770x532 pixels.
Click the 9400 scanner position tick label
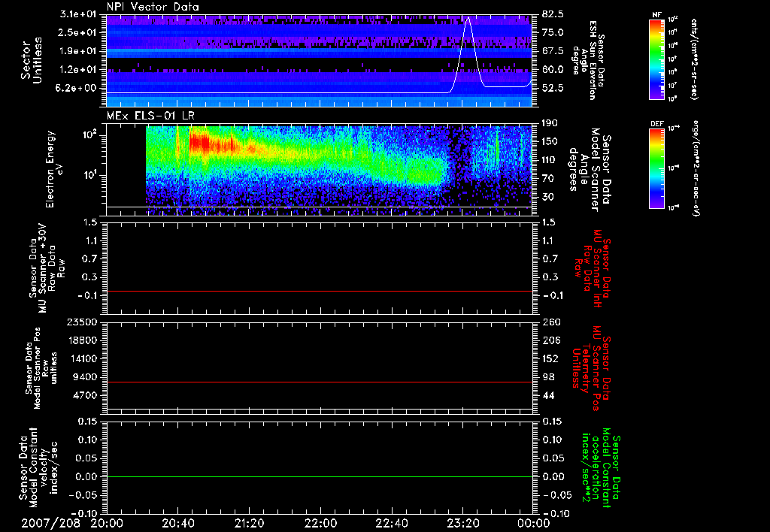tap(84, 377)
